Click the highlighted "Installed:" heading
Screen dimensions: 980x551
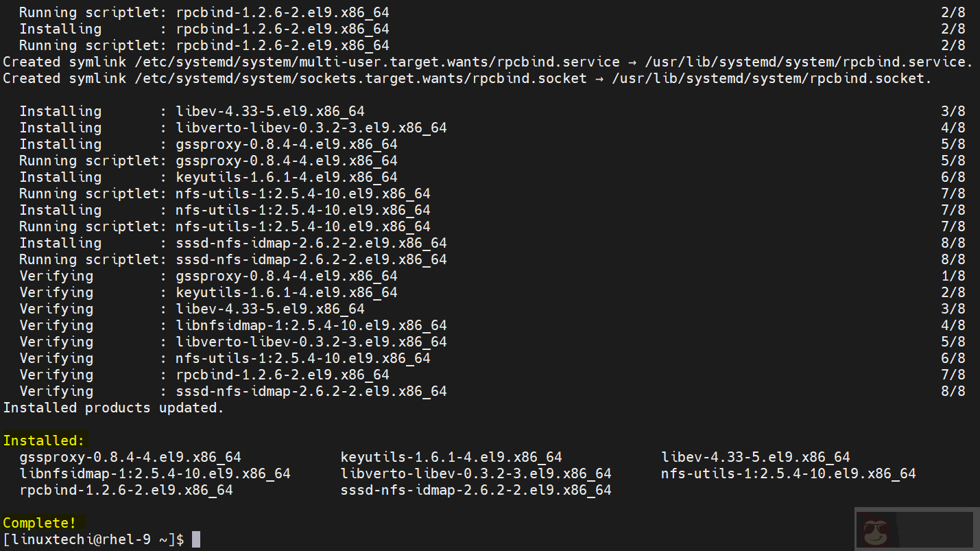(44, 441)
